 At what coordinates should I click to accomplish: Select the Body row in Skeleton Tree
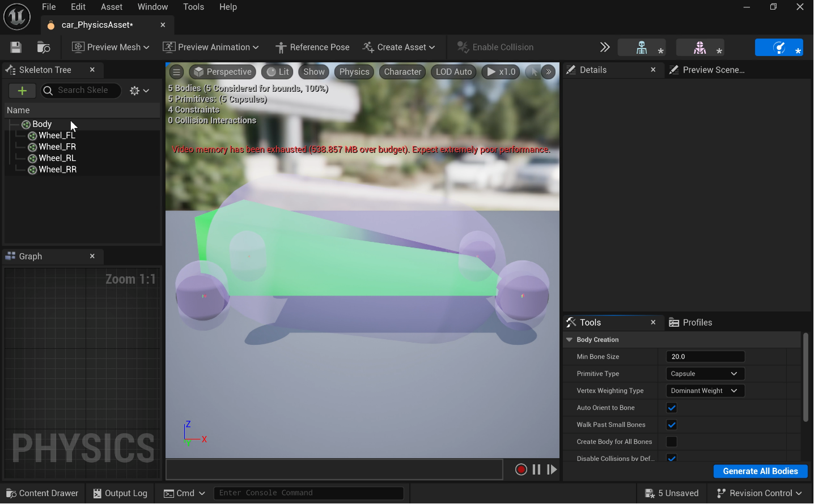[82, 125]
